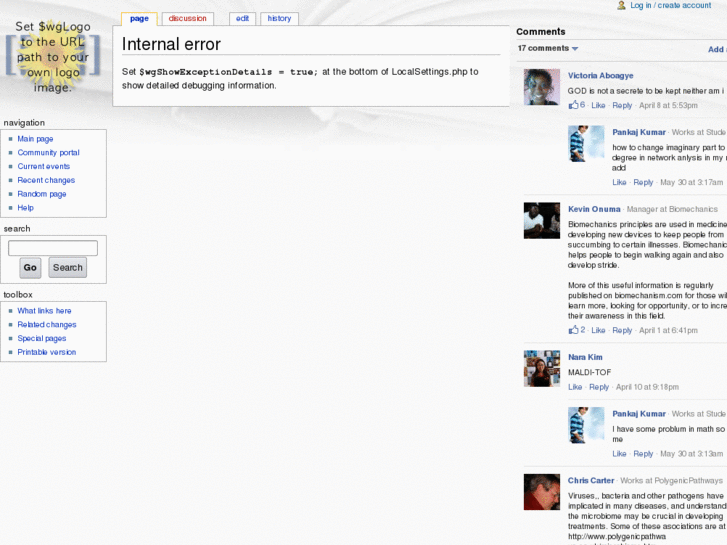Open Pankaj Kumar's avatar on math problem reply
This screenshot has width=727, height=545.
(x=586, y=425)
